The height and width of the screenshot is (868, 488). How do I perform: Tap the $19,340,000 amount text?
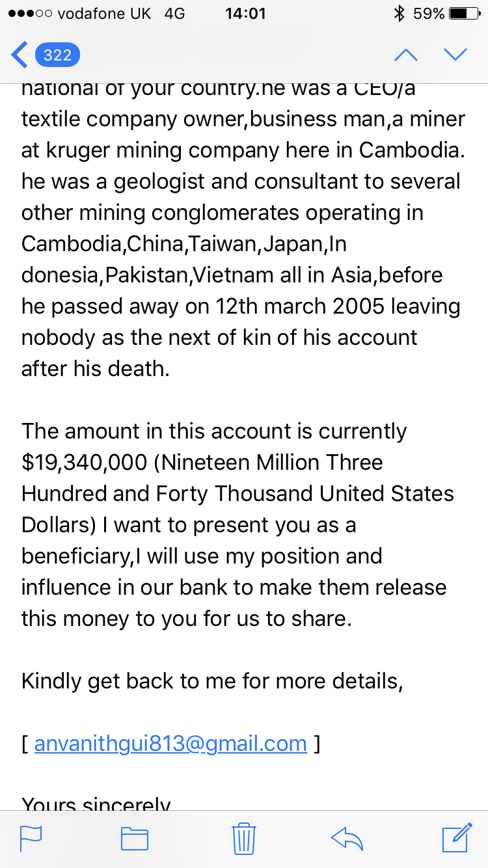[x=85, y=463]
